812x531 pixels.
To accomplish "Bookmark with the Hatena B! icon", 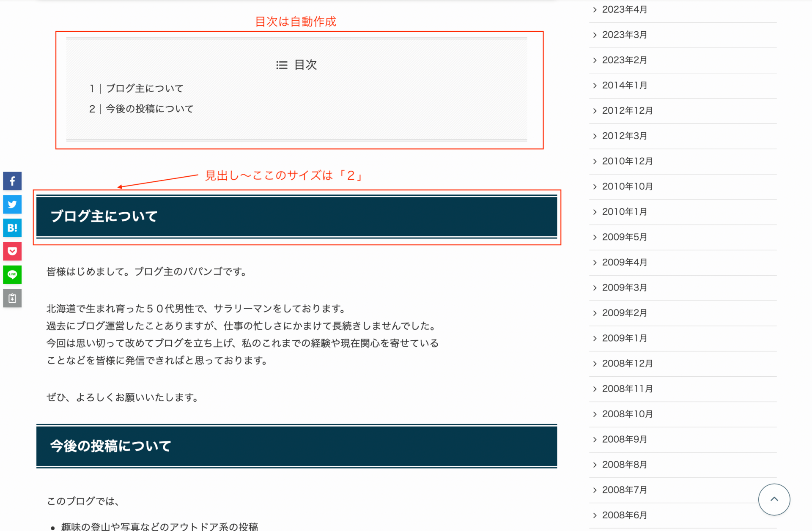I will (12, 228).
